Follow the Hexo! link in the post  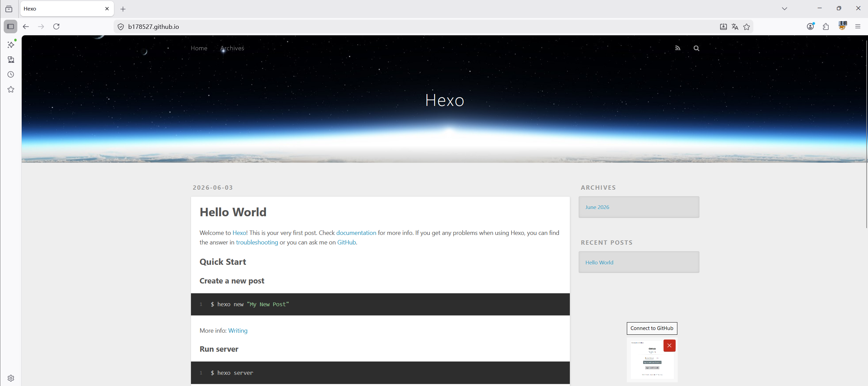240,233
